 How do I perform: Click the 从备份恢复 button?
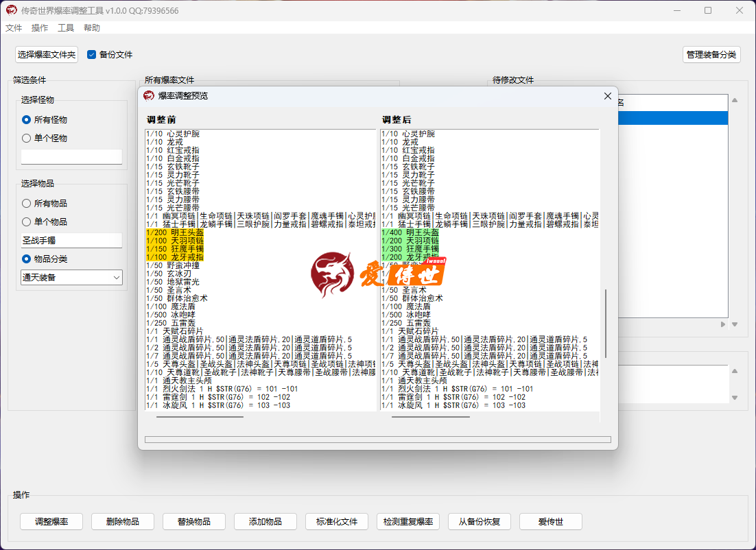[480, 521]
